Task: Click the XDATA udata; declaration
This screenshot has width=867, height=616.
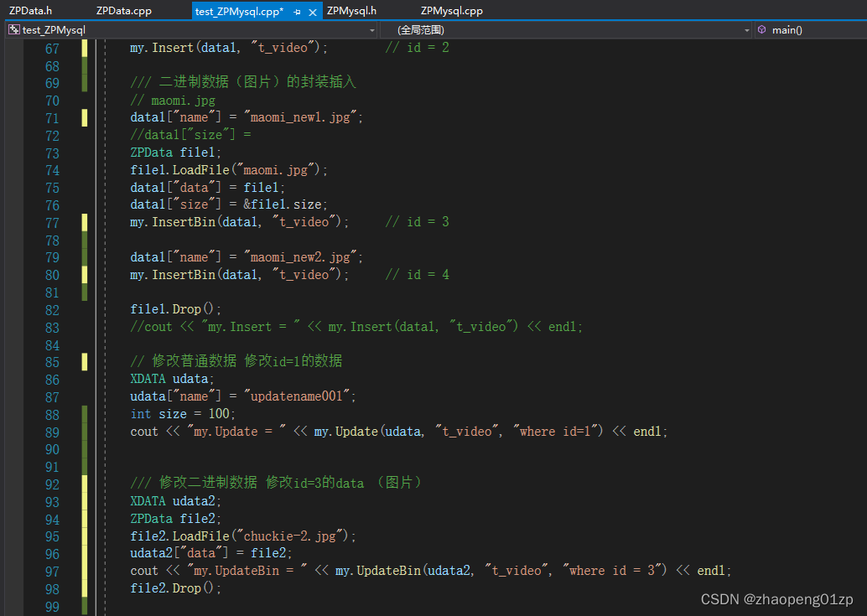Action: tap(172, 379)
